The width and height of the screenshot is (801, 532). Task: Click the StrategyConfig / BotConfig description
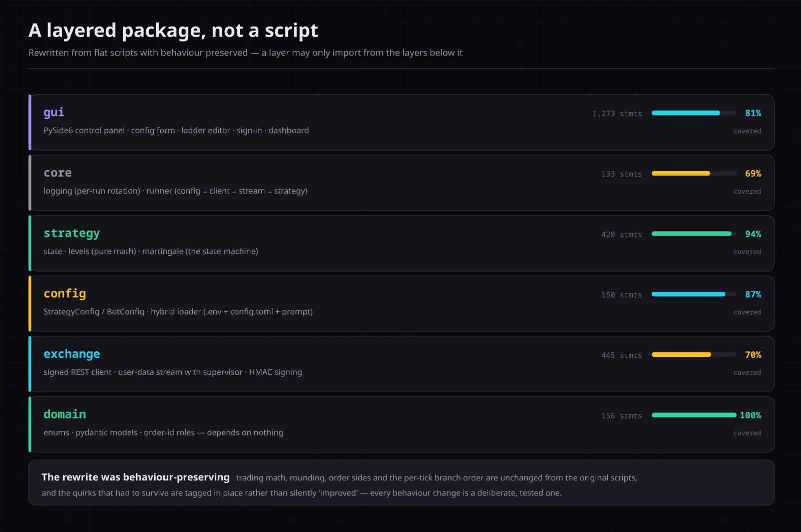(178, 312)
